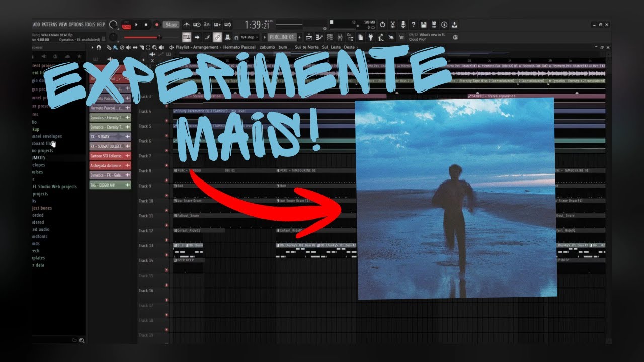Click the globe online news icon
This screenshot has height=362, width=644.
click(x=455, y=37)
